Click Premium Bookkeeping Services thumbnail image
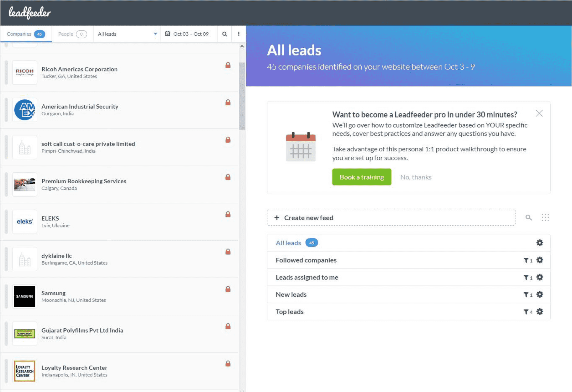Screen dimensions: 572x392 point(25,184)
